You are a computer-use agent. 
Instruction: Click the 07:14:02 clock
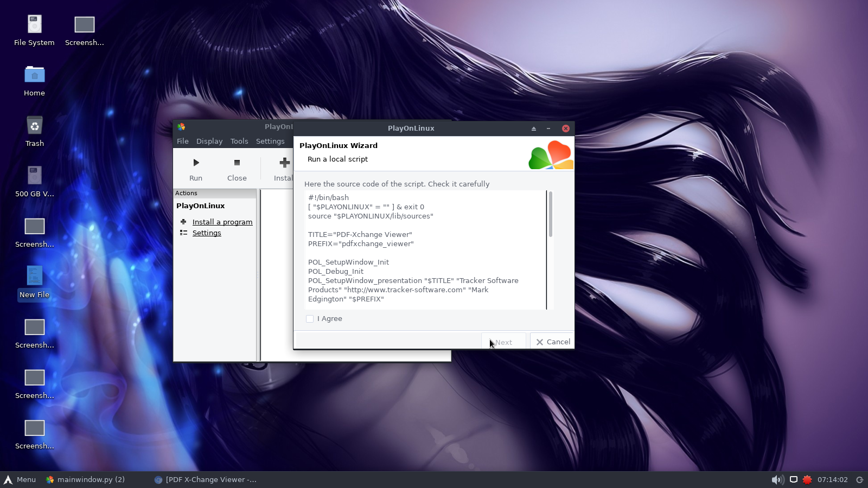coord(832,479)
